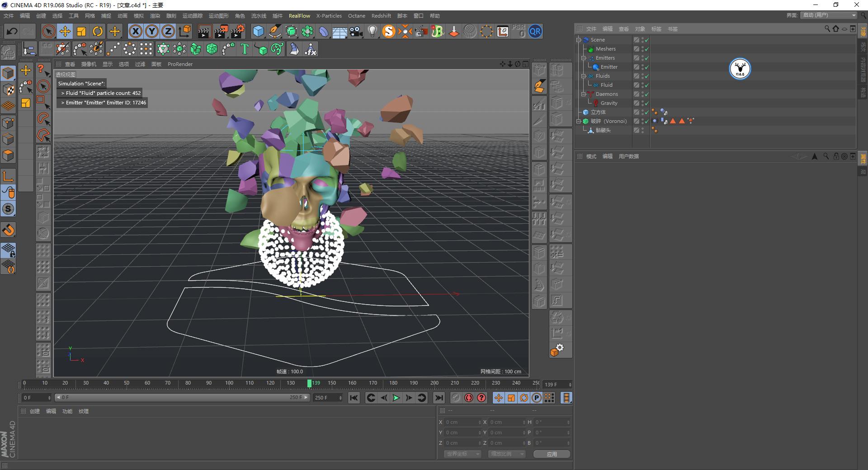The image size is (868, 470).
Task: Open the RealFlow menu
Action: coord(299,15)
